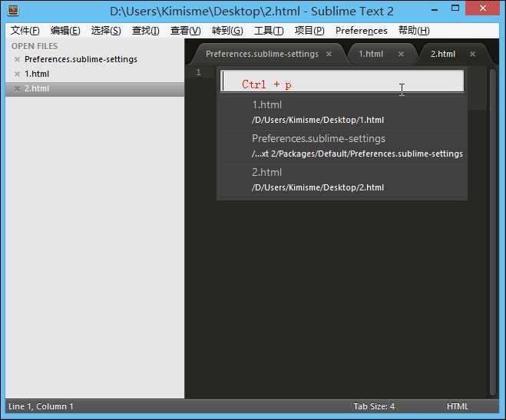Click the editor vertical scrollbar
The height and width of the screenshot is (420, 506).
pyautogui.click(x=492, y=232)
